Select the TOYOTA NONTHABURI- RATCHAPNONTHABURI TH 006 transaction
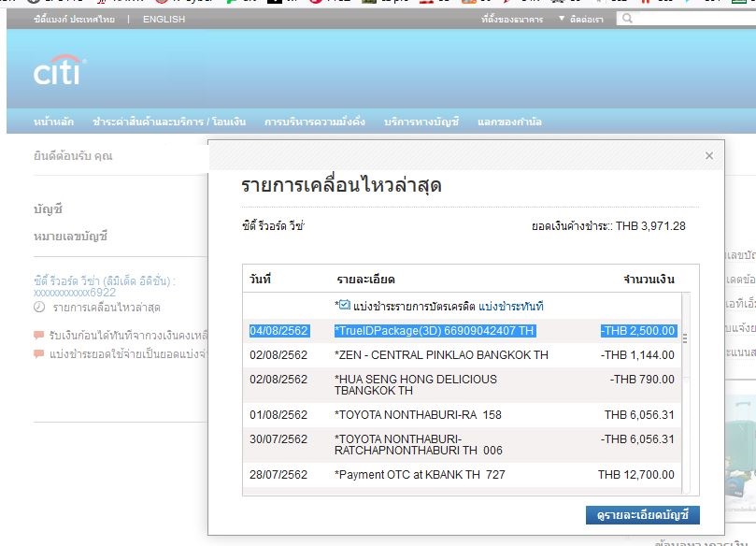 [462, 445]
